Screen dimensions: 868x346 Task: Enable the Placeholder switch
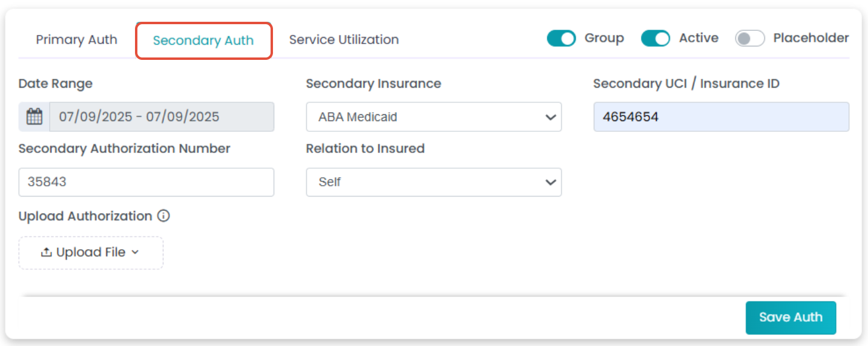(750, 39)
